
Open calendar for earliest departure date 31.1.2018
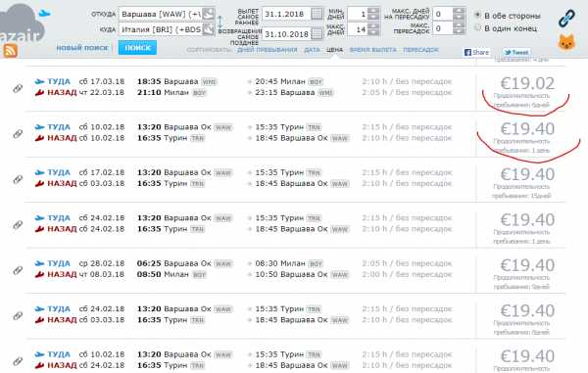coord(317,14)
